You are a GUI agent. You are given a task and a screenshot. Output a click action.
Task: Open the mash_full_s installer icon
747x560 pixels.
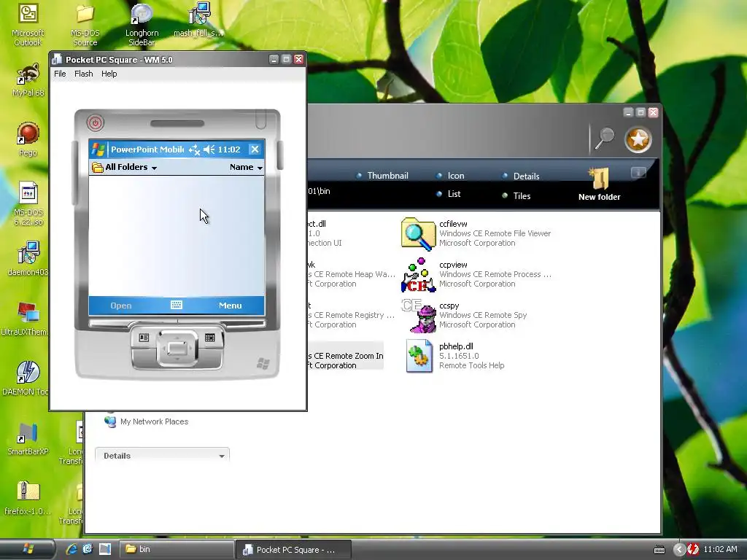click(x=198, y=20)
